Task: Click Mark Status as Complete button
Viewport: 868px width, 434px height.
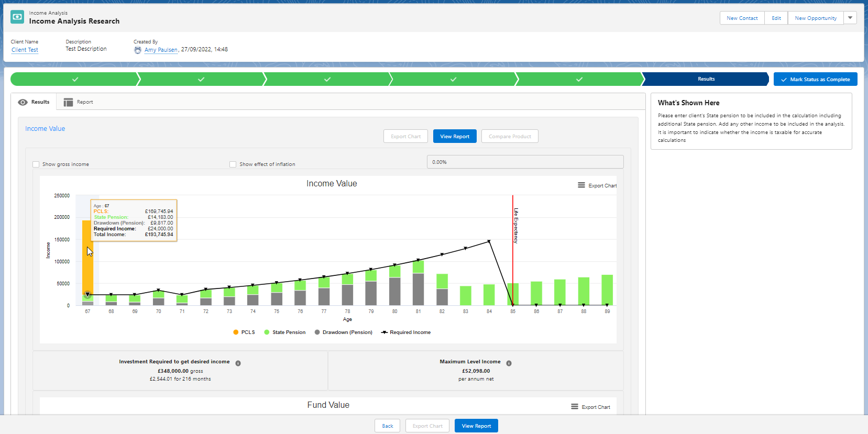Action: 816,79
